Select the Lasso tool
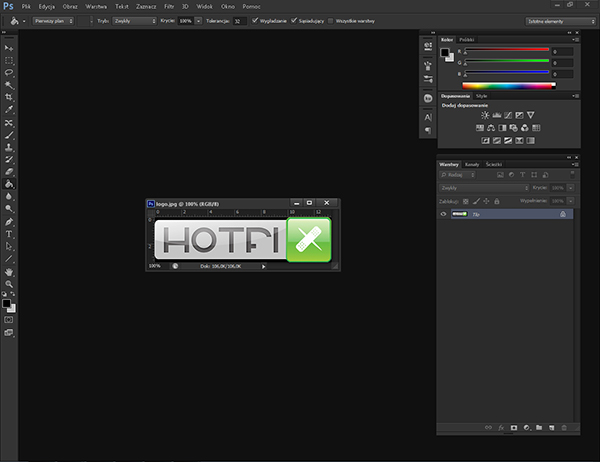The height and width of the screenshot is (462, 600). 9,73
